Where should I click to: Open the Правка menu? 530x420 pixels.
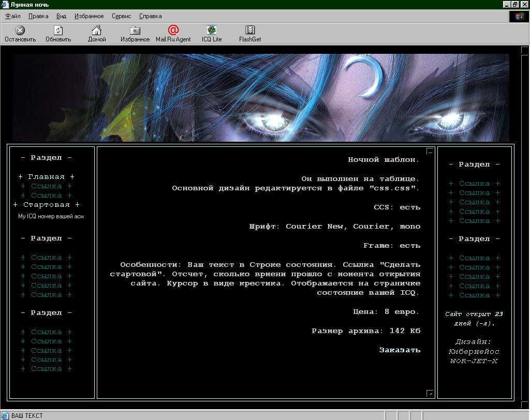pyautogui.click(x=38, y=16)
